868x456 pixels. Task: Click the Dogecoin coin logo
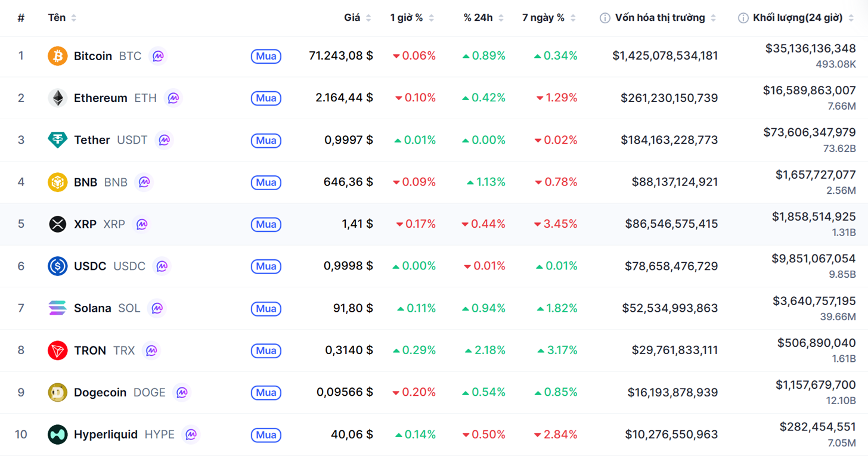point(57,392)
